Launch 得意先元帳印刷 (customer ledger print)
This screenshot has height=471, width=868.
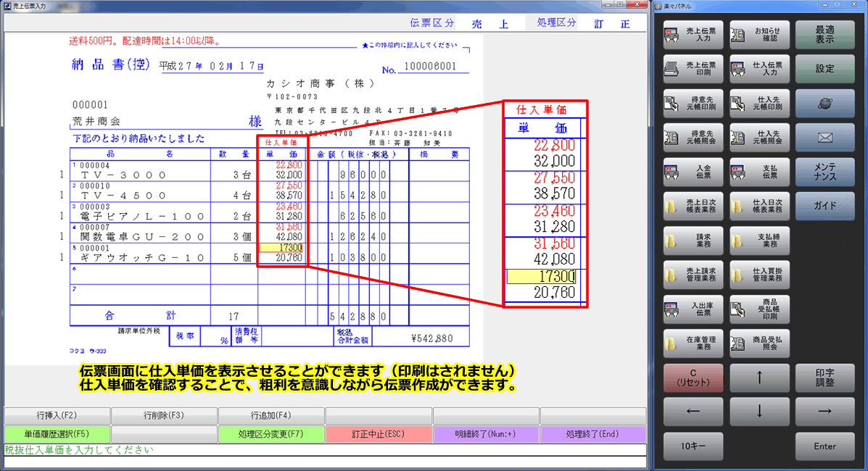[x=693, y=103]
